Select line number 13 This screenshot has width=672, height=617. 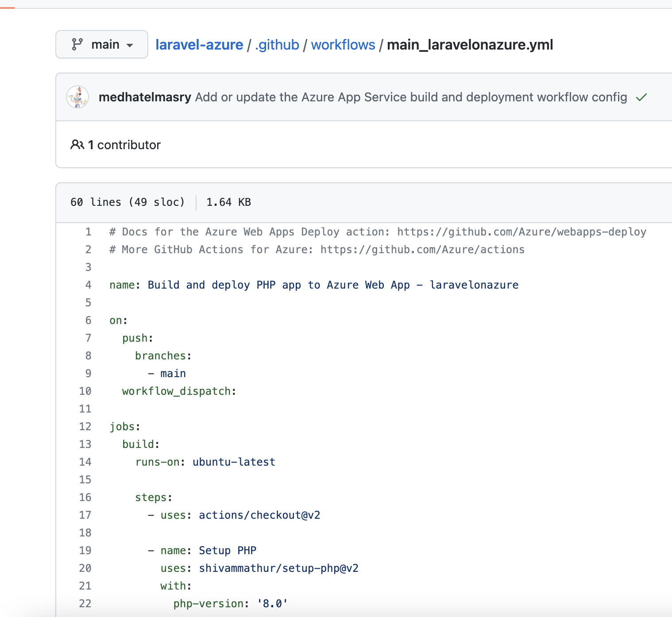[85, 444]
